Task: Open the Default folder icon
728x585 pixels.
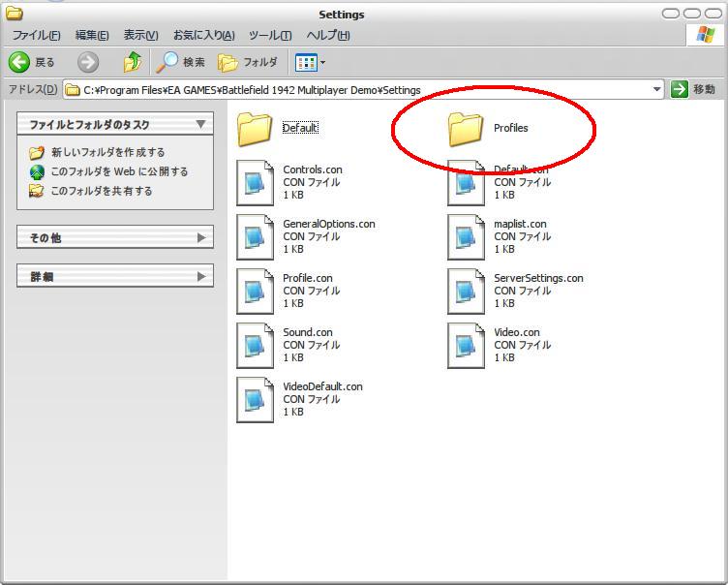Action: point(254,128)
